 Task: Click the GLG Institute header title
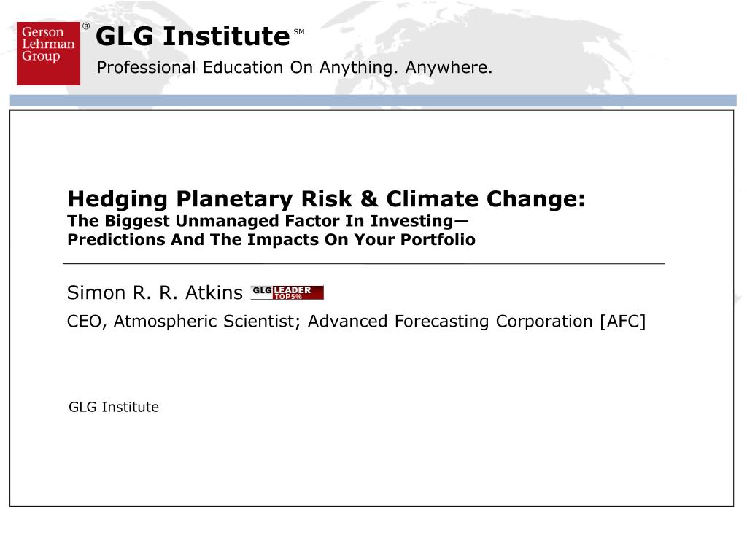click(x=193, y=36)
